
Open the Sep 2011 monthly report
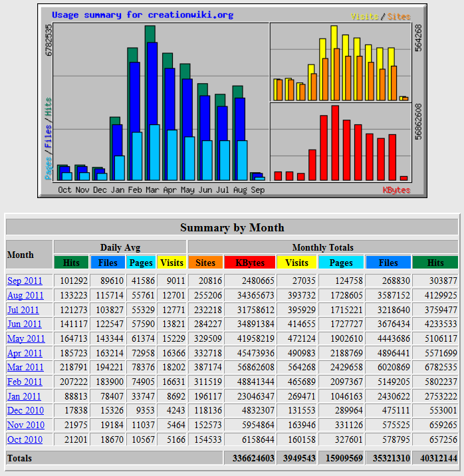[x=24, y=281]
